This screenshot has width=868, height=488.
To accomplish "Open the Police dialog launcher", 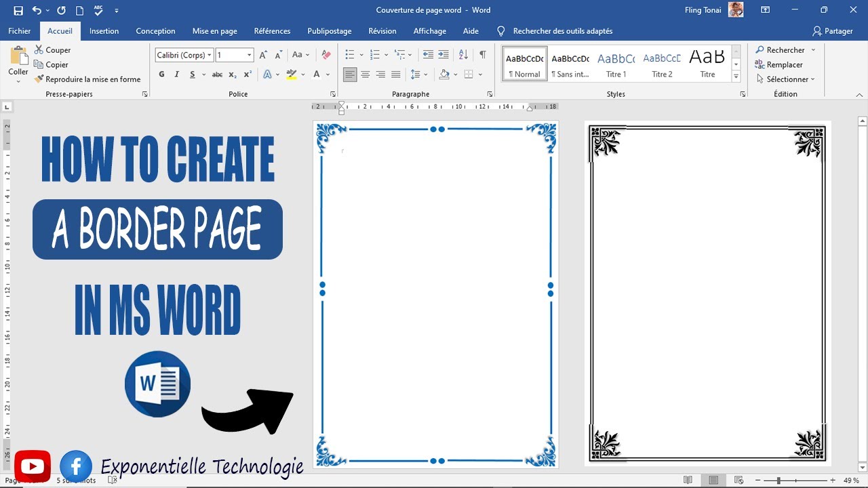I will point(333,94).
